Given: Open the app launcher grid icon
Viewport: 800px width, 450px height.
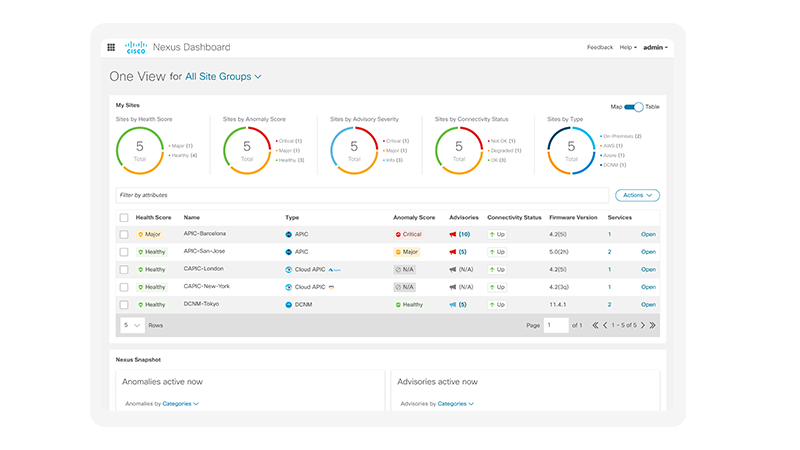Looking at the screenshot, I should 111,47.
